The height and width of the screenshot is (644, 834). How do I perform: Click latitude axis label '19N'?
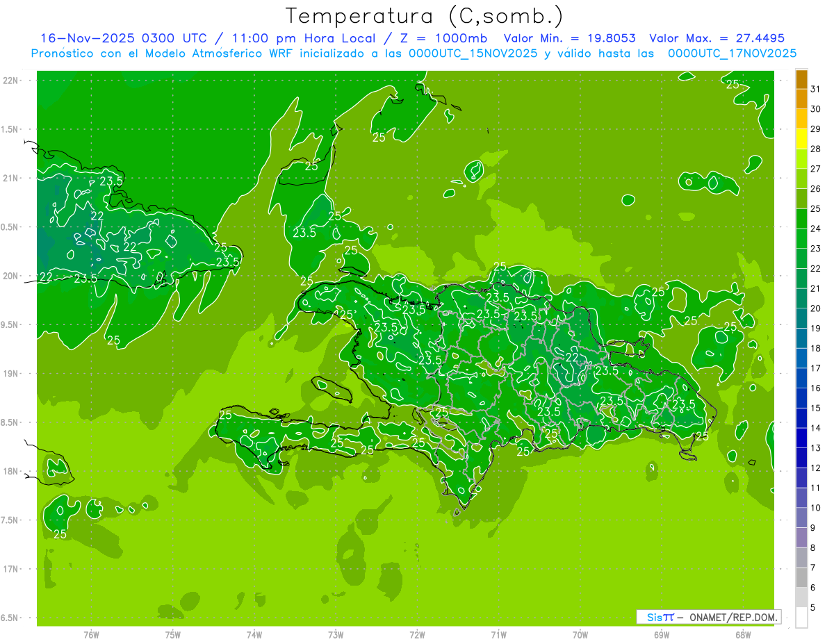click(x=10, y=374)
